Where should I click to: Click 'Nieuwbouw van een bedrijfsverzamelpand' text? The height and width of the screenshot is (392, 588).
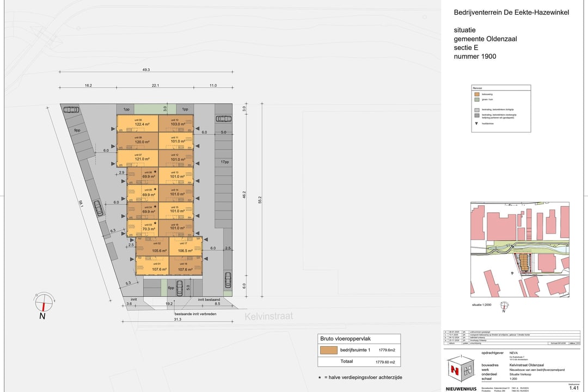[x=537, y=370]
